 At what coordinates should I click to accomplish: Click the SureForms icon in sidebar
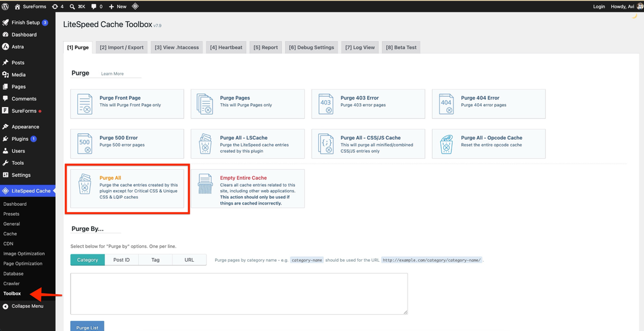point(5,111)
